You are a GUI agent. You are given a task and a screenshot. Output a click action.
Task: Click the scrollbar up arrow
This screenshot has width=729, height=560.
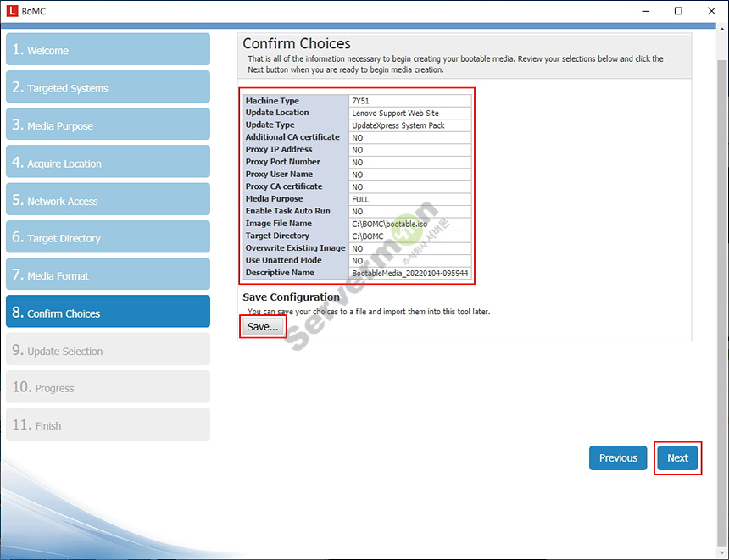coord(722,29)
